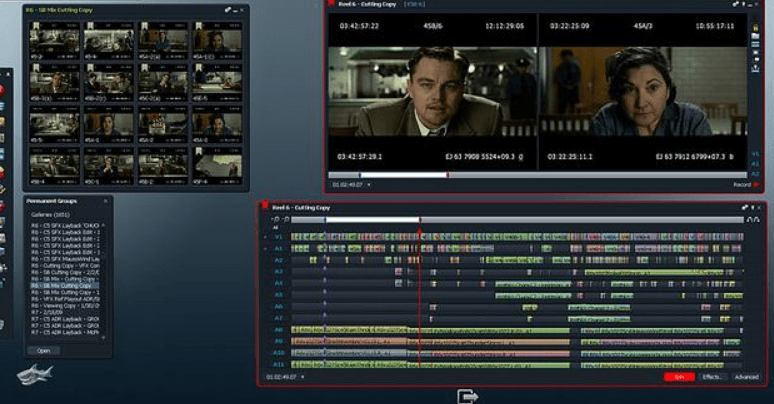Image resolution: width=774 pixels, height=404 pixels.
Task: Click the 03:42:57:22 timecode in viewer
Action: point(359,26)
